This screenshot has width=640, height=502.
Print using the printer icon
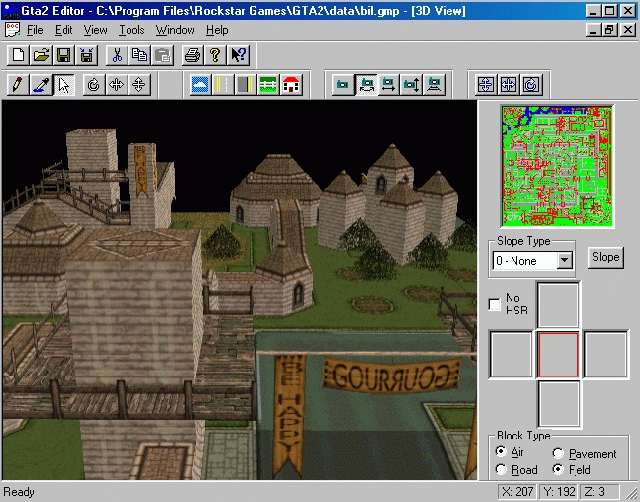tap(193, 55)
